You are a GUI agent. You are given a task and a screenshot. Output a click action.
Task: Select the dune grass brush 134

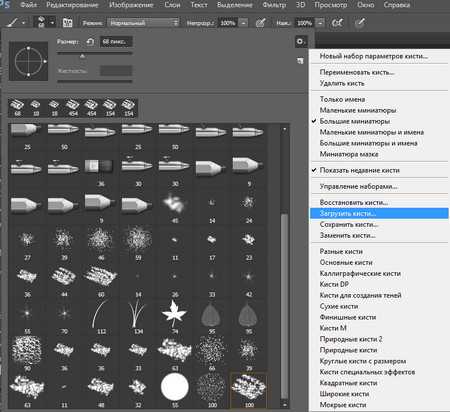[138, 317]
